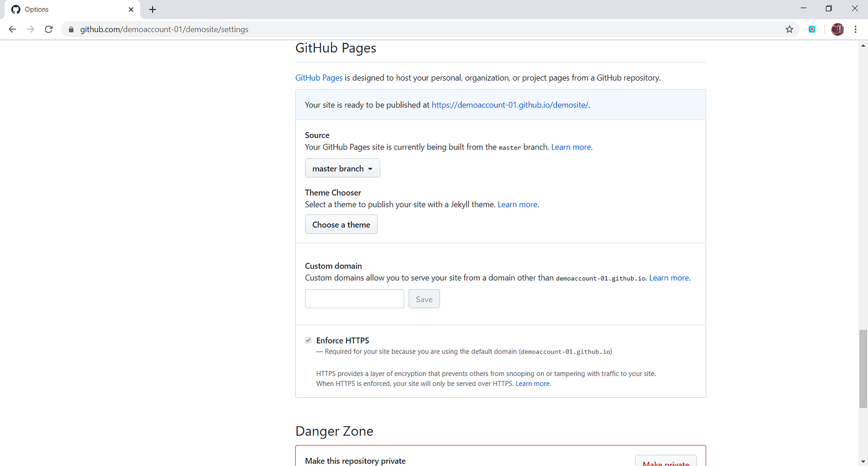868x466 pixels.
Task: Click the forward navigation arrow
Action: pyautogui.click(x=30, y=29)
